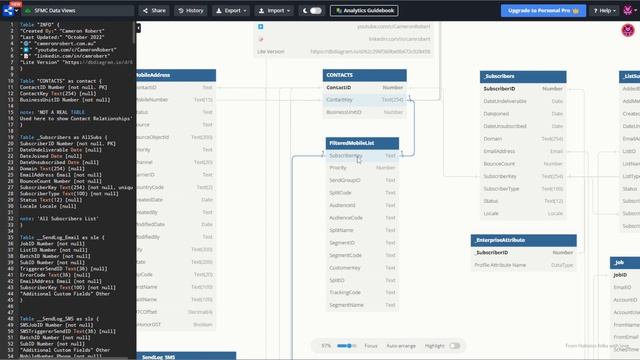Click the ContactKey field in CONTACTS
The width and height of the screenshot is (640, 360).
(x=364, y=100)
